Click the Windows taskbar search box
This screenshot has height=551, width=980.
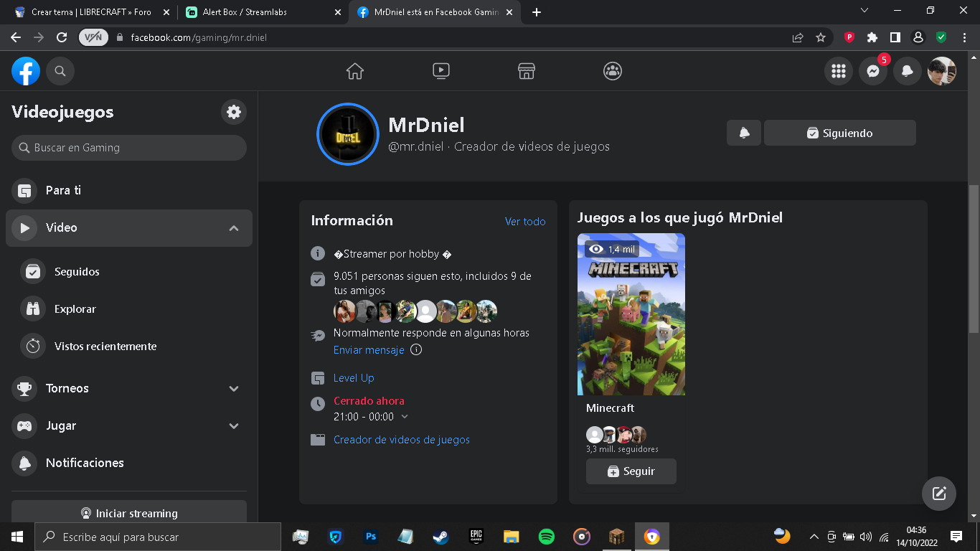[x=158, y=537]
